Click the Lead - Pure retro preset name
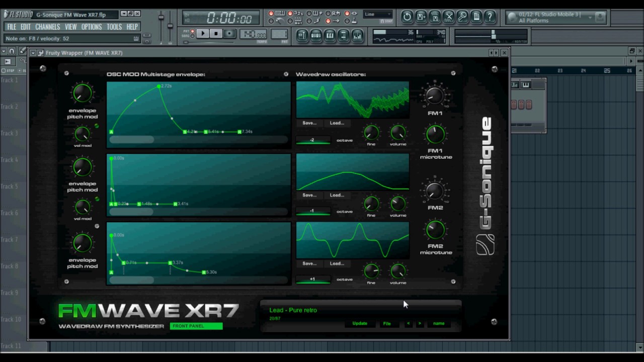Image resolution: width=644 pixels, height=362 pixels. (293, 310)
